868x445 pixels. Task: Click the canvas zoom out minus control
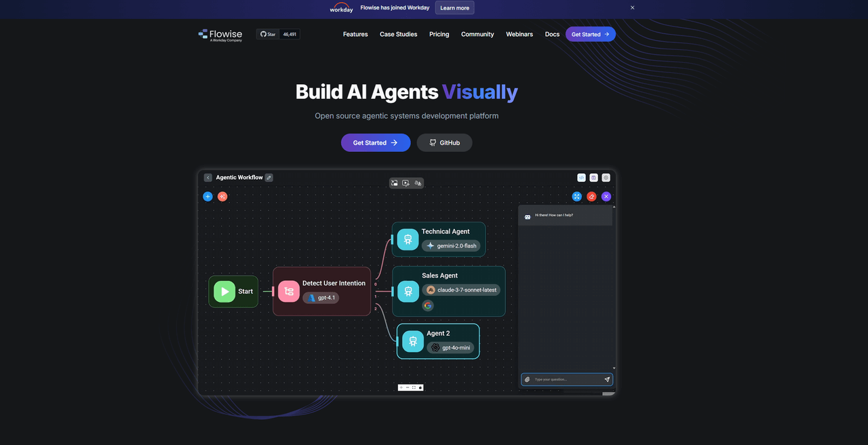click(408, 387)
